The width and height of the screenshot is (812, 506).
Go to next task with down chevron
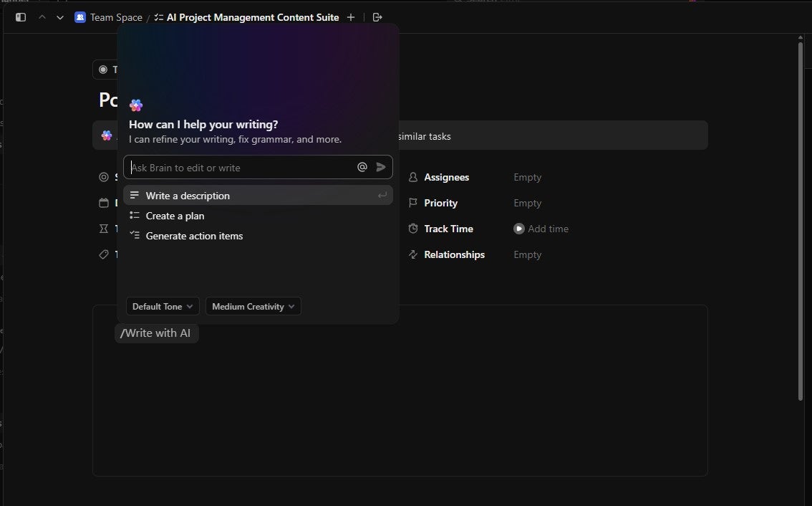(60, 17)
